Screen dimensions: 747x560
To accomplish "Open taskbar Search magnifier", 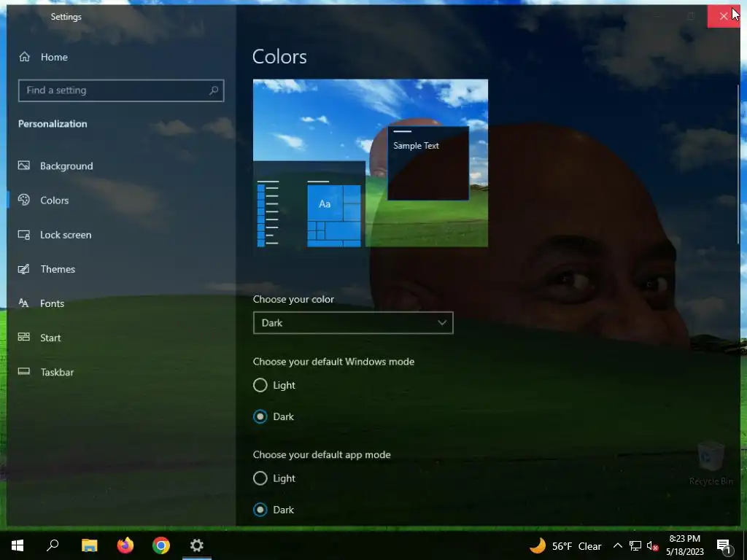I will click(x=53, y=545).
